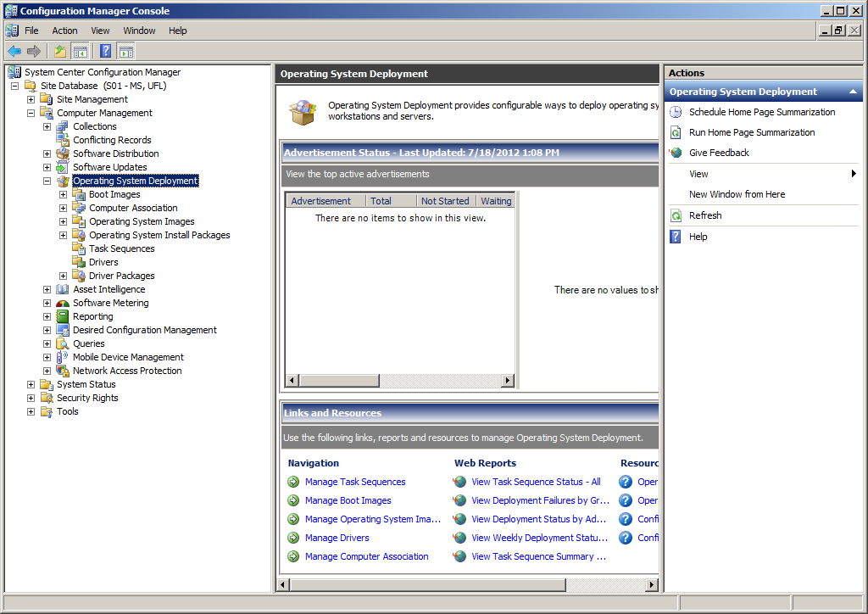Go back with the blue arrow
This screenshot has width=868, height=614.
pos(14,52)
